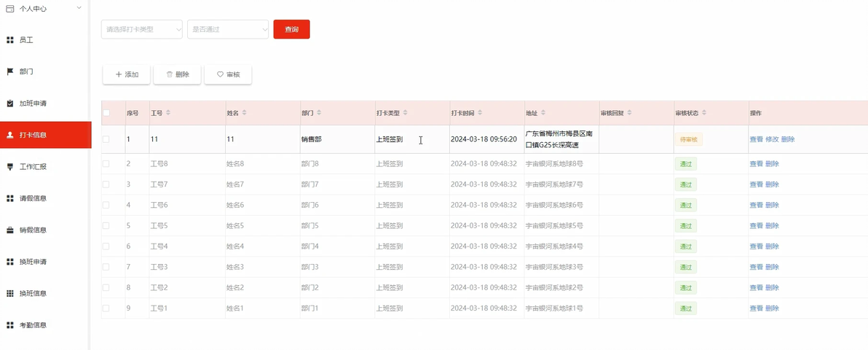Click the 请假信息 grid icon
868x350 pixels.
click(x=10, y=198)
